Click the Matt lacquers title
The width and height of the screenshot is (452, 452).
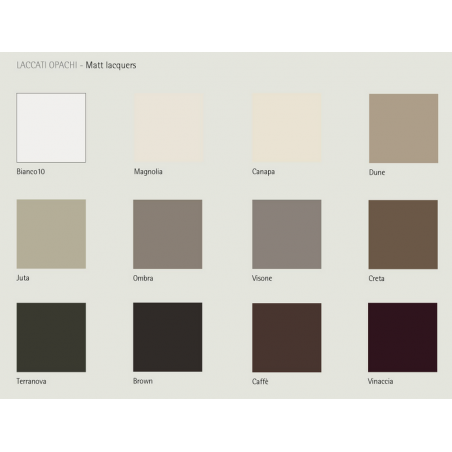[111, 65]
